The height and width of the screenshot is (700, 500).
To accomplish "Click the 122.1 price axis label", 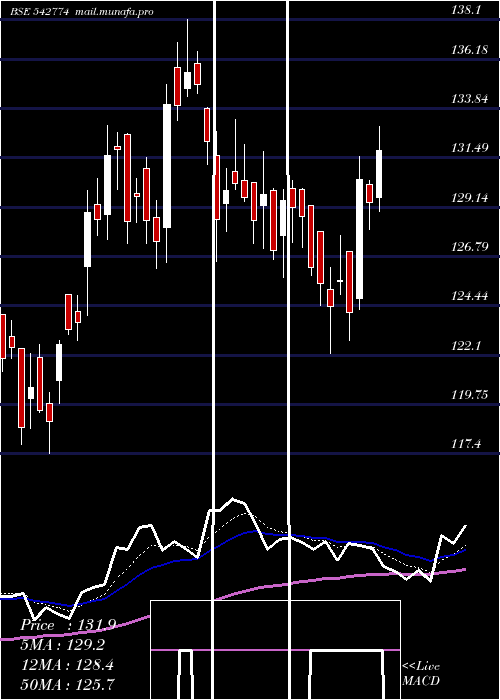I will tap(466, 346).
